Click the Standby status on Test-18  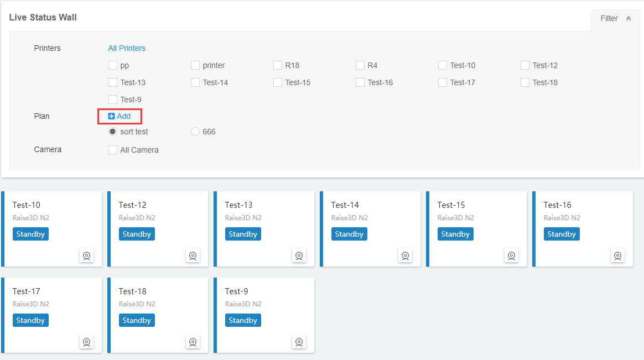(137, 320)
